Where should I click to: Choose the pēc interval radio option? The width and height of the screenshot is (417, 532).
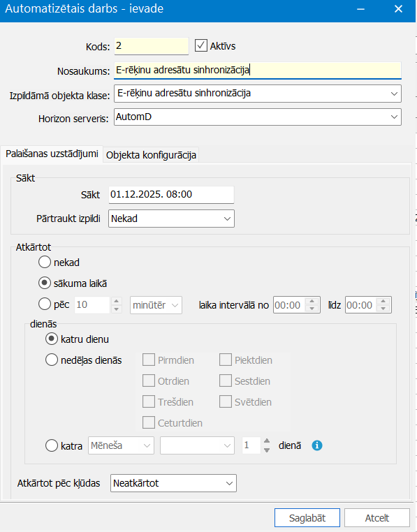coord(45,304)
